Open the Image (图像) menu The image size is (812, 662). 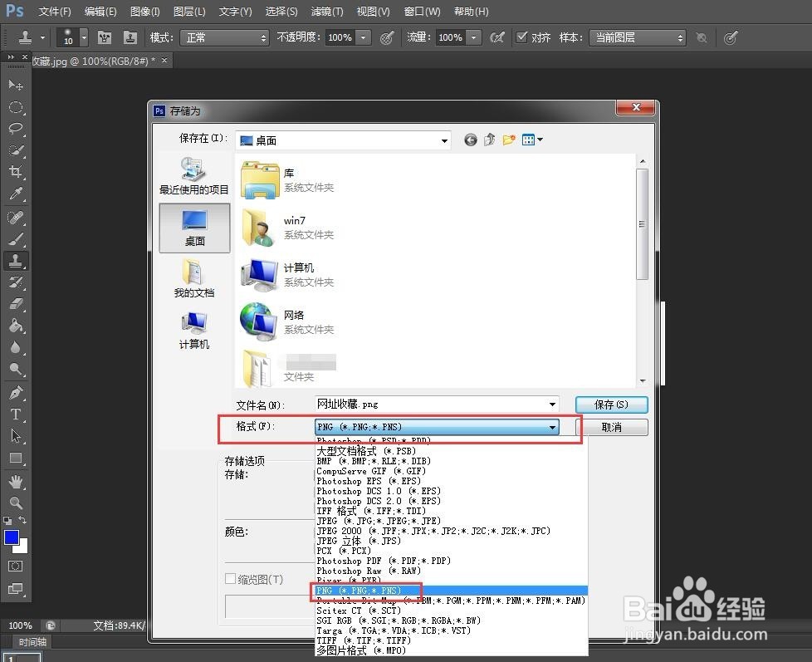(145, 12)
